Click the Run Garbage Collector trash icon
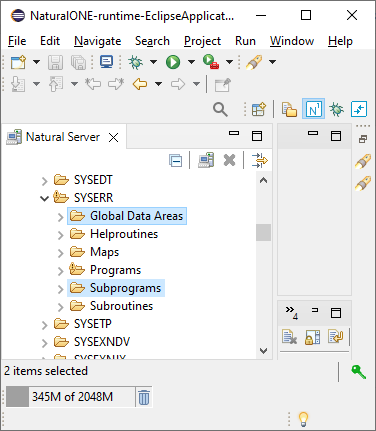376x431 pixels. tap(144, 397)
